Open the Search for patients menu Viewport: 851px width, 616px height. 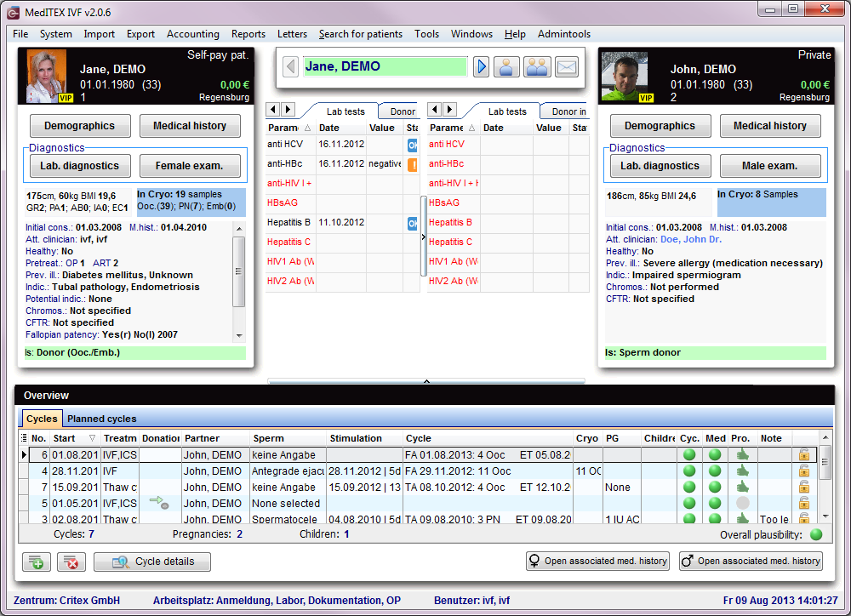(360, 34)
